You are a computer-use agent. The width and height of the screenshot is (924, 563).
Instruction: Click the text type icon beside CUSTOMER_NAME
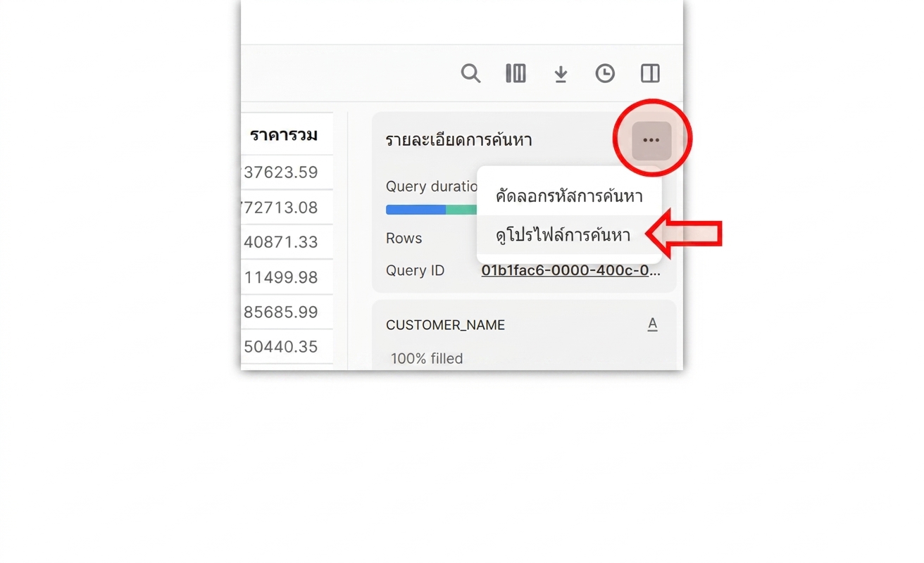(653, 324)
